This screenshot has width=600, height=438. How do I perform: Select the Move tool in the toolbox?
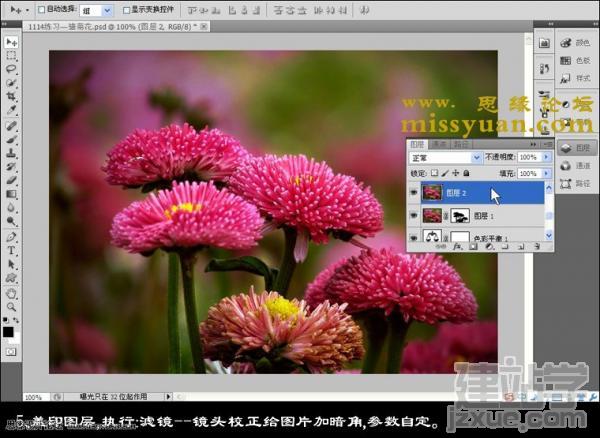(11, 42)
